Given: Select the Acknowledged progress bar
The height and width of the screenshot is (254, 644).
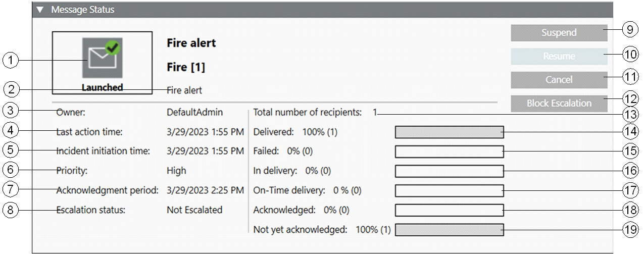Looking at the screenshot, I should pyautogui.click(x=449, y=210).
